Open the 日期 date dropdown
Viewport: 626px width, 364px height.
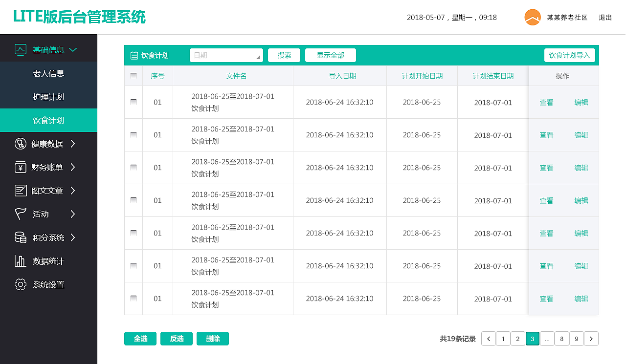point(226,55)
